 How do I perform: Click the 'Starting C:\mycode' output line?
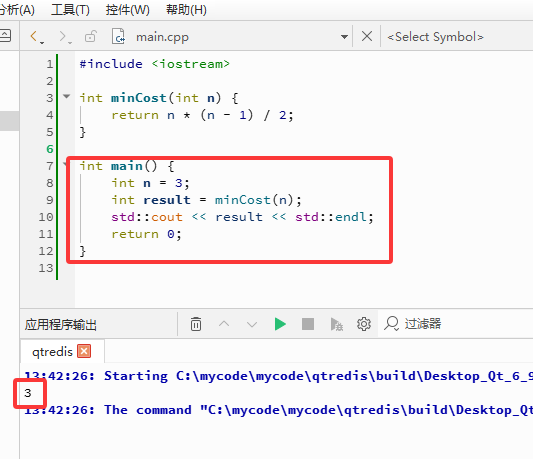(278, 376)
